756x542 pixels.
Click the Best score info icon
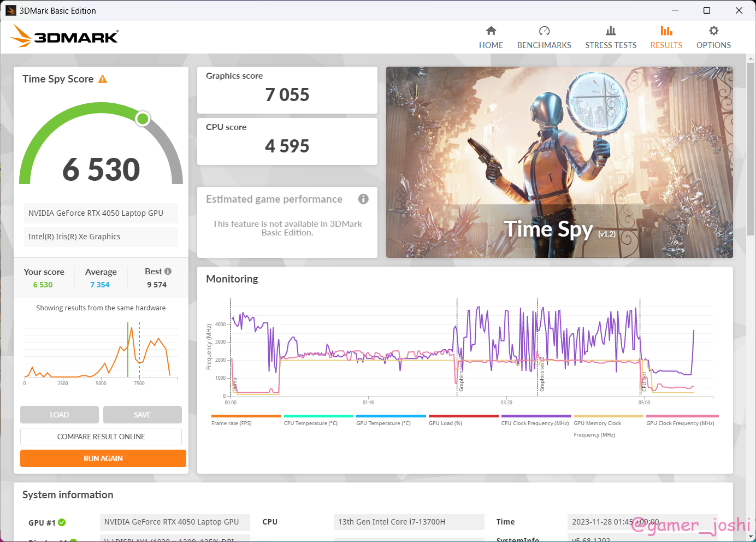coord(168,271)
